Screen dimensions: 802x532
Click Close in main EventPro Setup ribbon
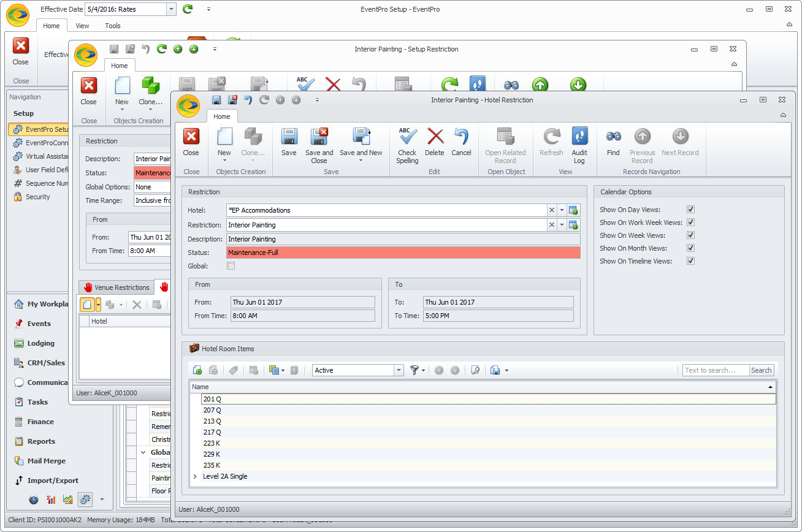pyautogui.click(x=20, y=51)
